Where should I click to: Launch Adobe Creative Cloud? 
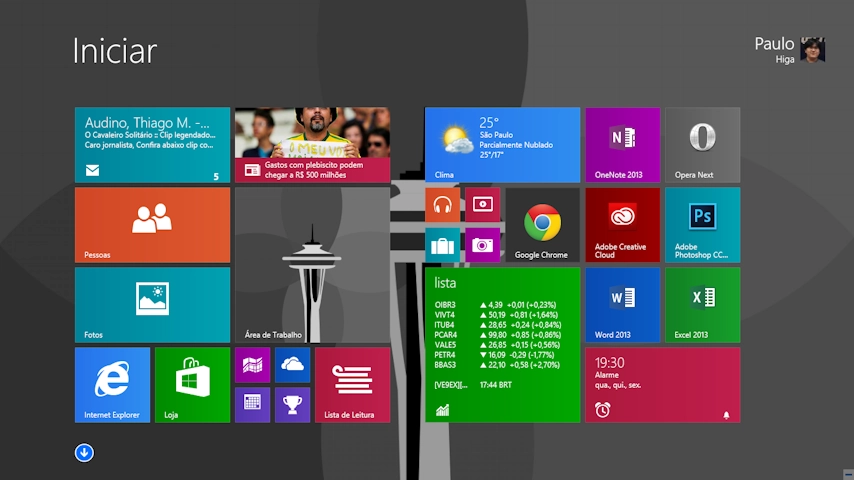pyautogui.click(x=623, y=225)
